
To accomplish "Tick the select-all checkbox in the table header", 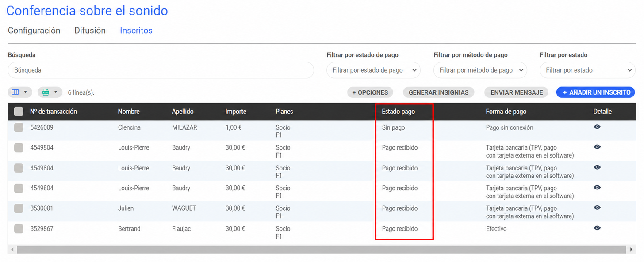I will tap(19, 112).
